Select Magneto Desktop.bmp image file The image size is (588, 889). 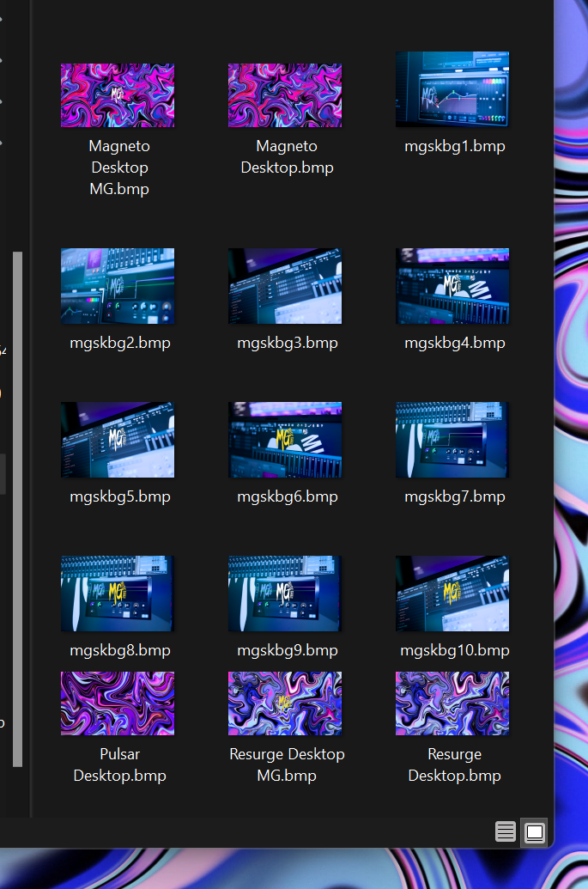[x=285, y=95]
